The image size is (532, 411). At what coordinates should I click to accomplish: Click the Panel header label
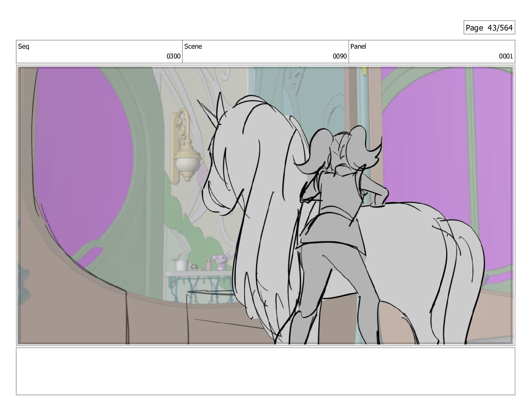click(358, 46)
